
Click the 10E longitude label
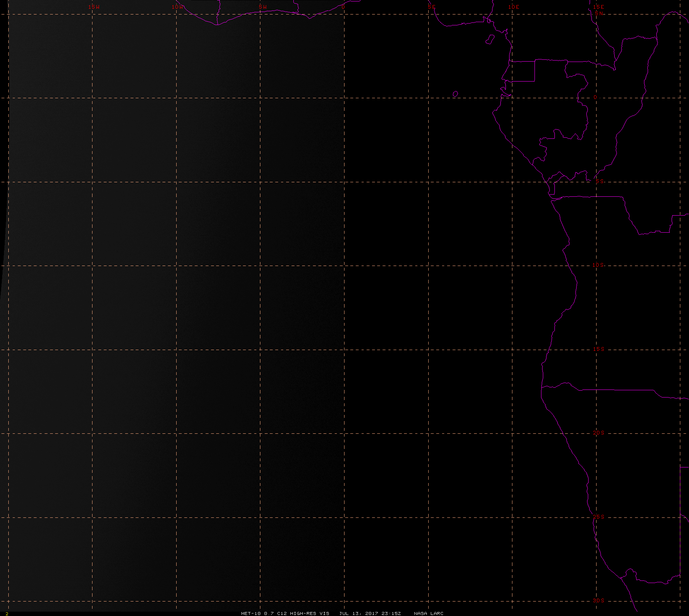(513, 7)
